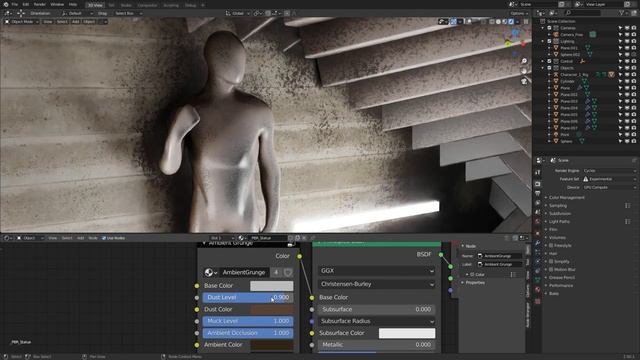
Task: Click the outliner filter funnel icon
Action: pos(622,13)
